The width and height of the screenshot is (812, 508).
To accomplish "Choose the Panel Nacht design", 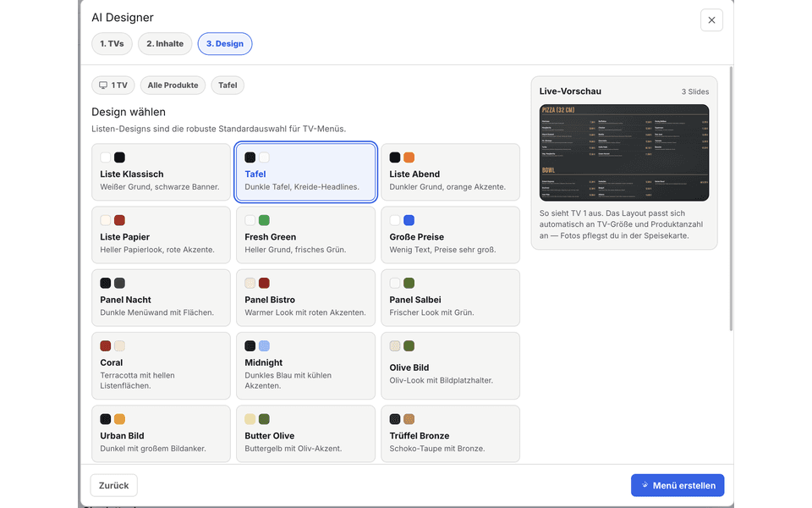I will pyautogui.click(x=161, y=297).
